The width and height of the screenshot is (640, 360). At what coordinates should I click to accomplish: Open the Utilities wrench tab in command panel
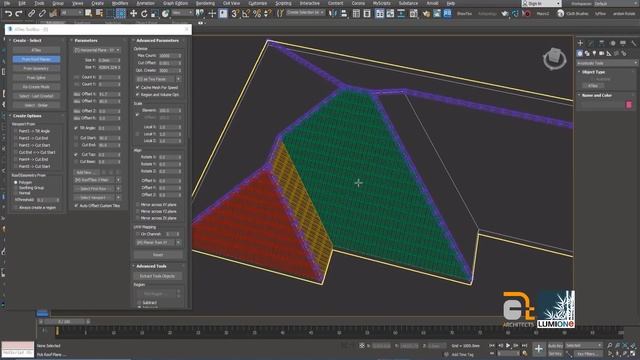[633, 42]
